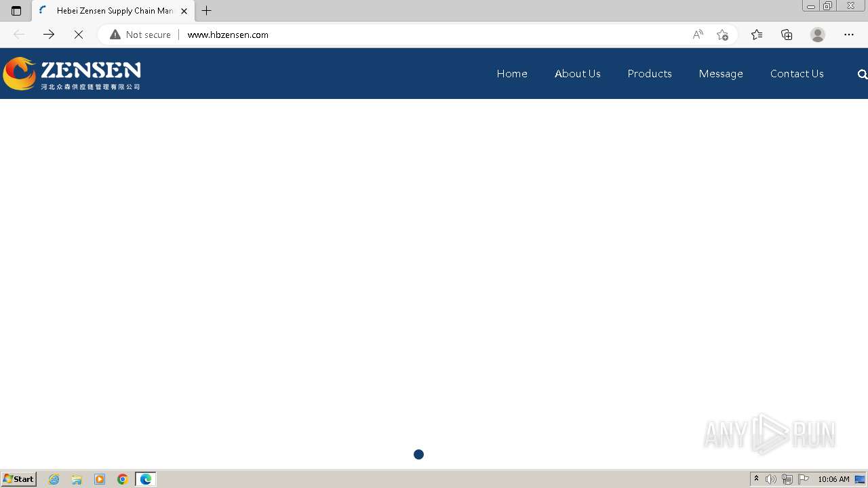Image resolution: width=868 pixels, height=488 pixels.
Task: Minimize the Edge browser window
Action: [810, 6]
